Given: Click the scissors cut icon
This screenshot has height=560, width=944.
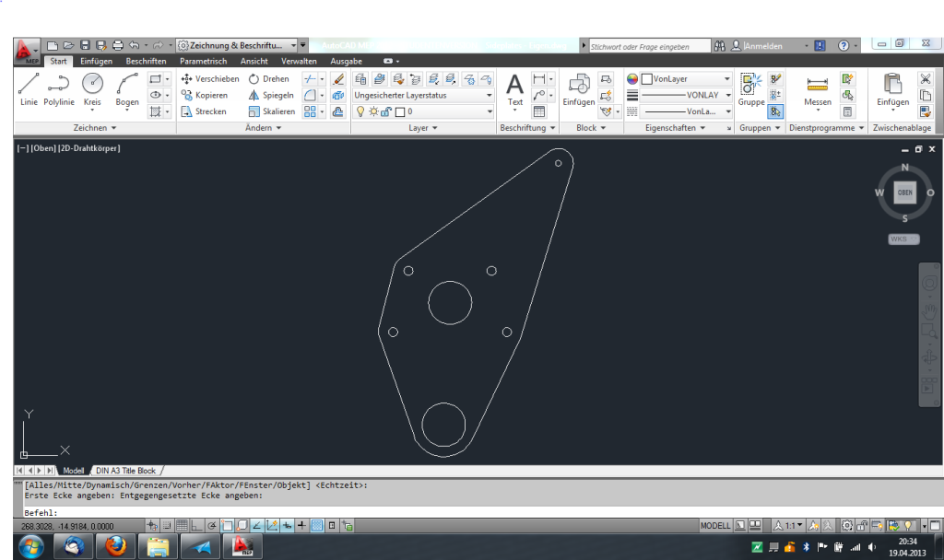Looking at the screenshot, I should point(926,79).
